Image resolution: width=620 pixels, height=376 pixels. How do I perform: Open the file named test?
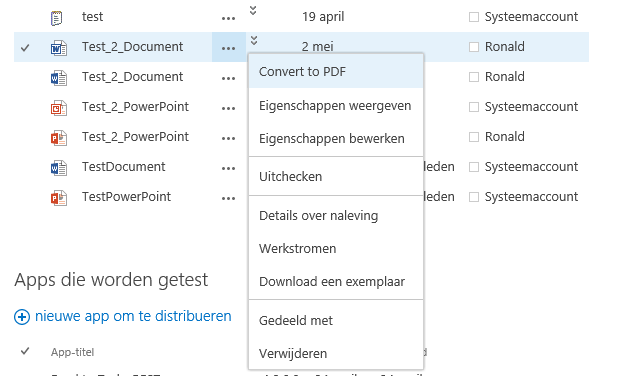[x=92, y=17]
